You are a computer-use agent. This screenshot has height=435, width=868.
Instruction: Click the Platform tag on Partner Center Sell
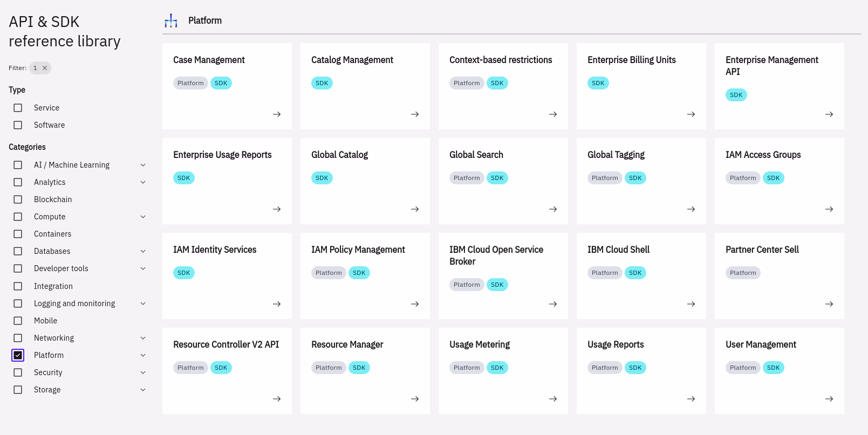tap(742, 273)
